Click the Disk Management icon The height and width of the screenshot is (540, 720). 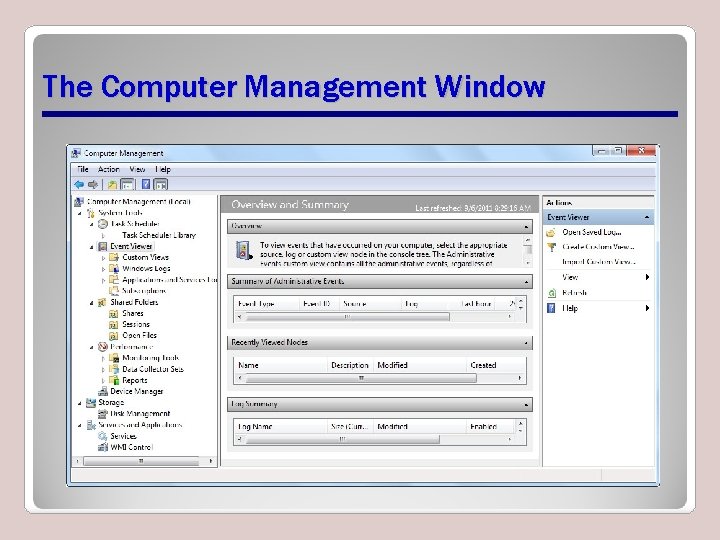pyautogui.click(x=103, y=414)
